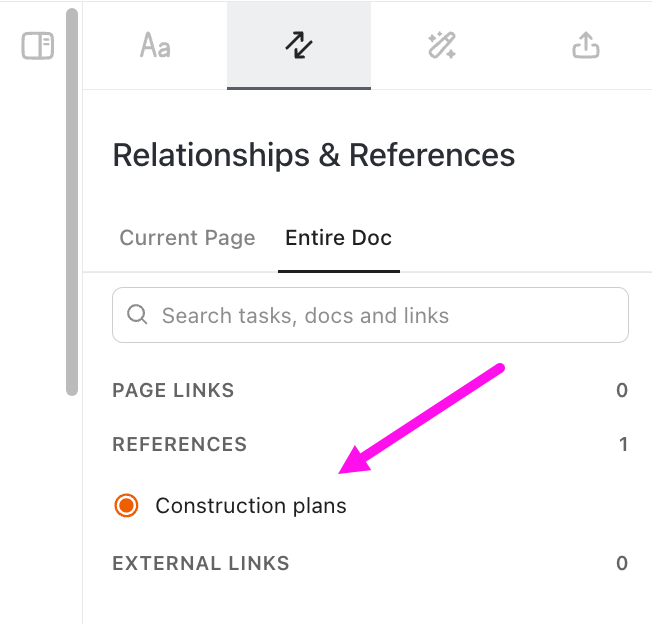Expand the PAGE LINKS section
Viewport: 652px width, 624px height.
click(x=173, y=390)
